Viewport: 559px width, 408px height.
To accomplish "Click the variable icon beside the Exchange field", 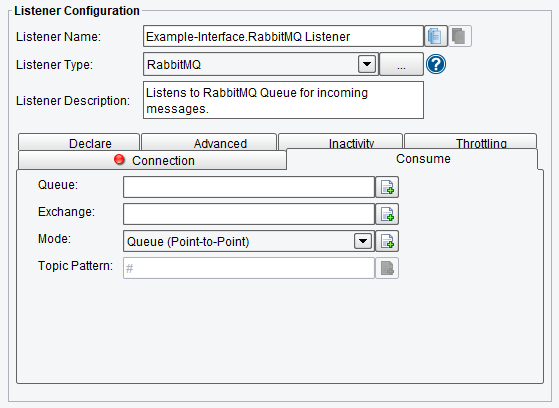I will 387,214.
